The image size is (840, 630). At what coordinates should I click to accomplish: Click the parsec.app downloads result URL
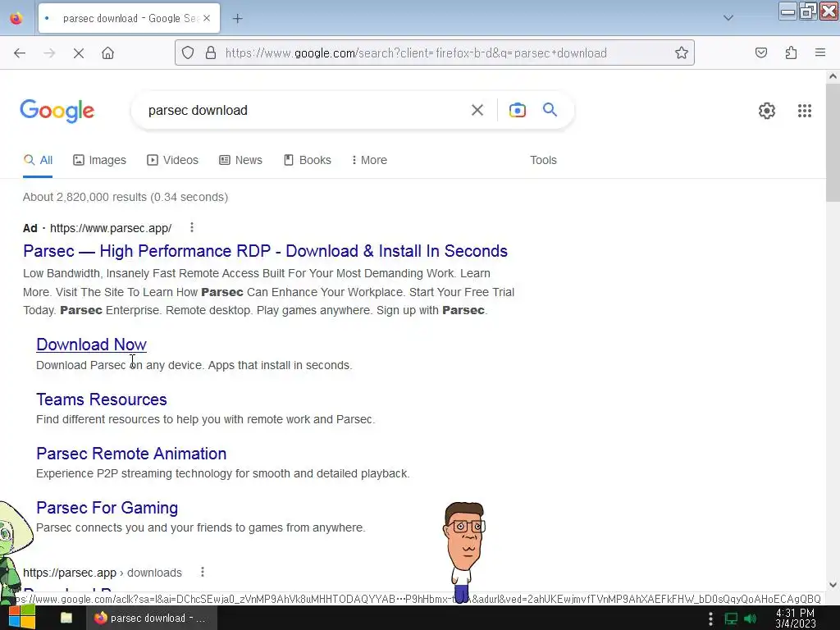103,573
